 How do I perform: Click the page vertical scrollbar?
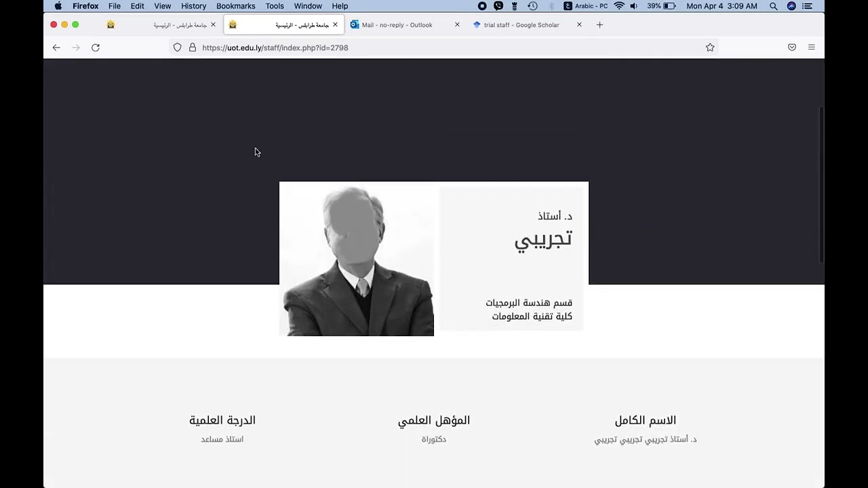(821, 184)
